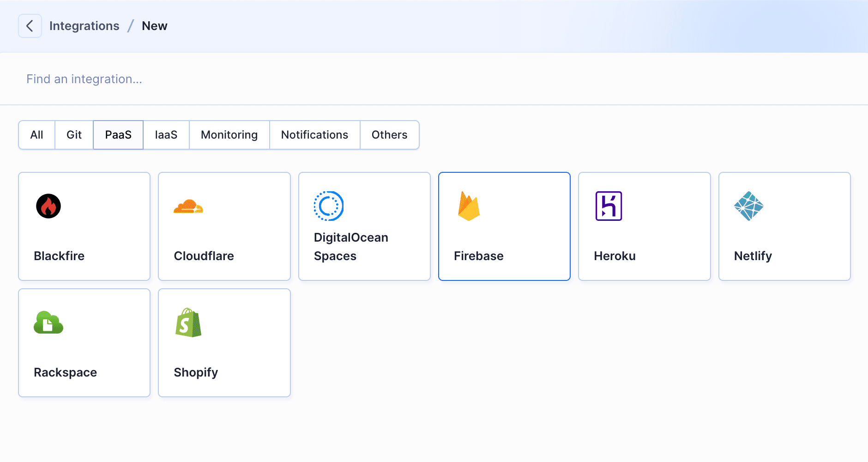868x462 pixels.
Task: Switch to the IaaS tab
Action: coord(166,135)
